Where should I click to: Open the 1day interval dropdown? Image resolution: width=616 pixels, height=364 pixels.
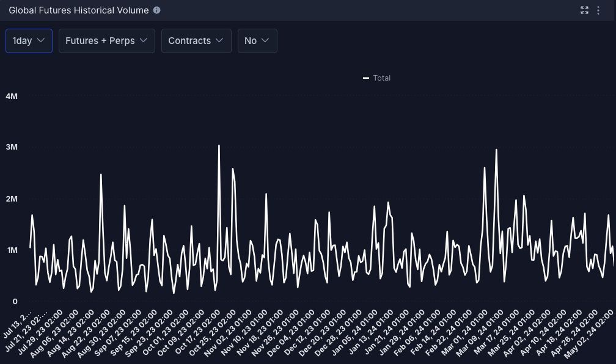point(29,41)
